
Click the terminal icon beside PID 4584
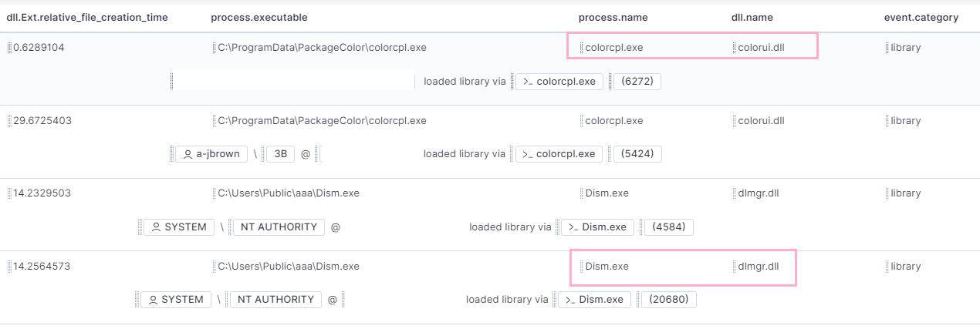[572, 227]
